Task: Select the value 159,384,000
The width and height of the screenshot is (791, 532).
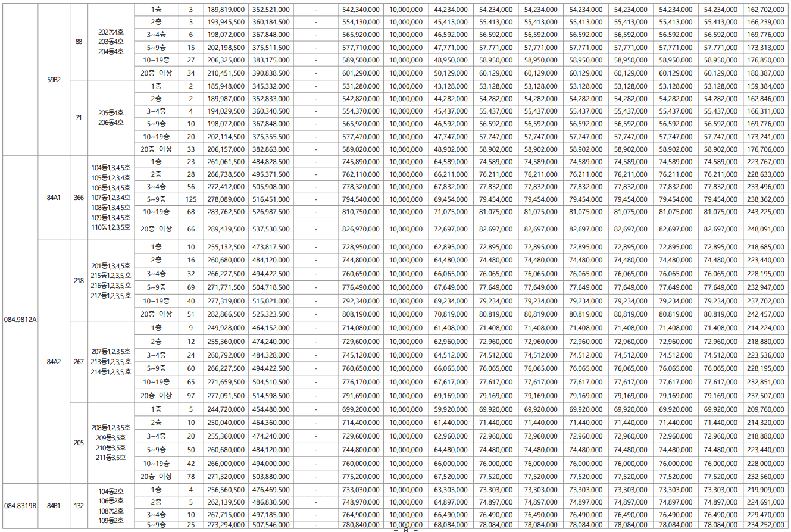Action: coord(766,86)
